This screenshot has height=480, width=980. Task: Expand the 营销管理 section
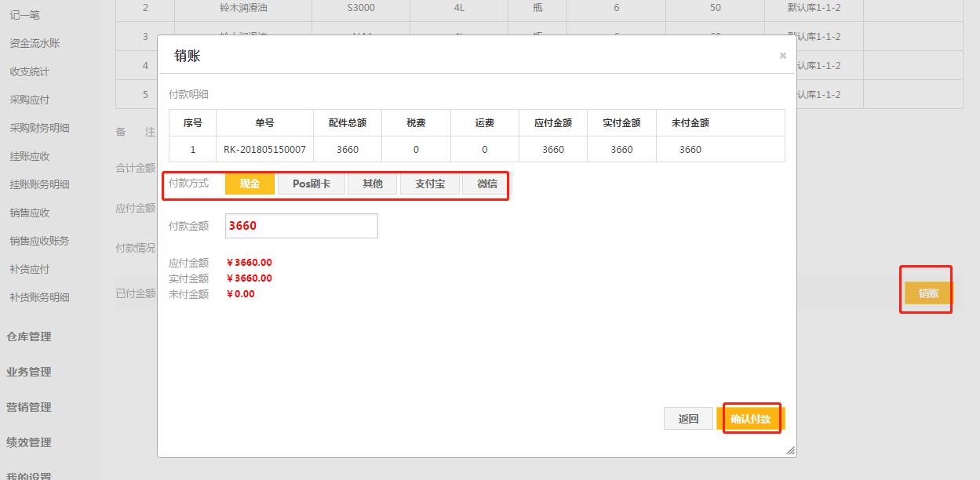tap(29, 407)
